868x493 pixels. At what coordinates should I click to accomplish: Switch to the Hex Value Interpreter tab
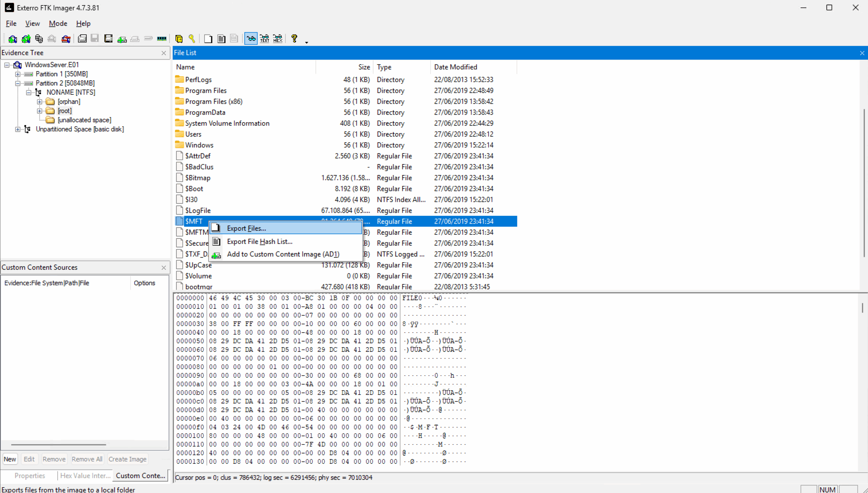pos(85,476)
